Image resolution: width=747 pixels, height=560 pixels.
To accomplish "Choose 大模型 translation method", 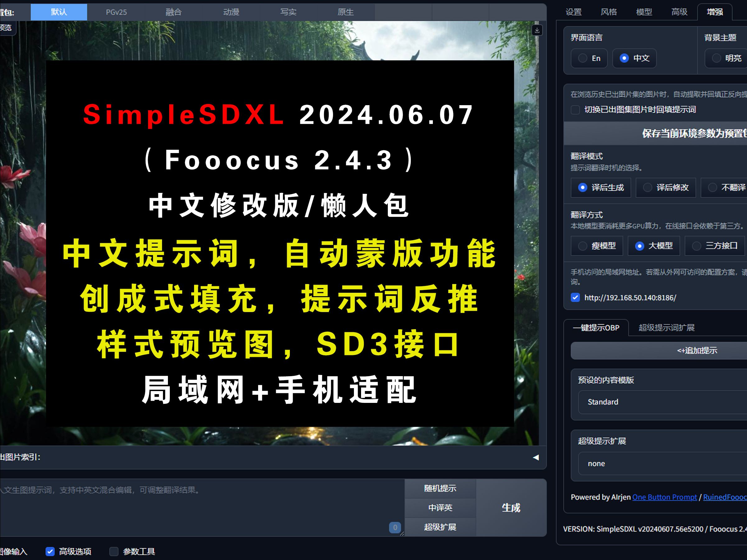I will tap(654, 246).
